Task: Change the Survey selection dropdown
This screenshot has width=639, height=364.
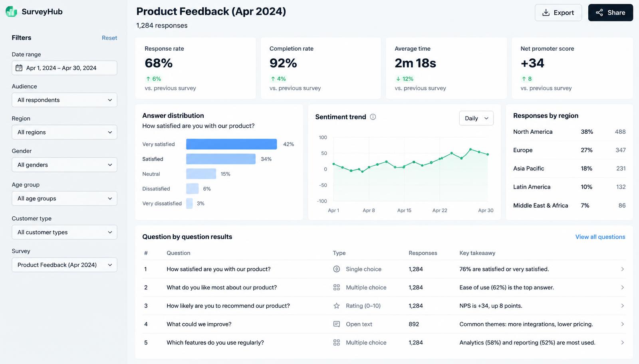Action: [x=64, y=265]
